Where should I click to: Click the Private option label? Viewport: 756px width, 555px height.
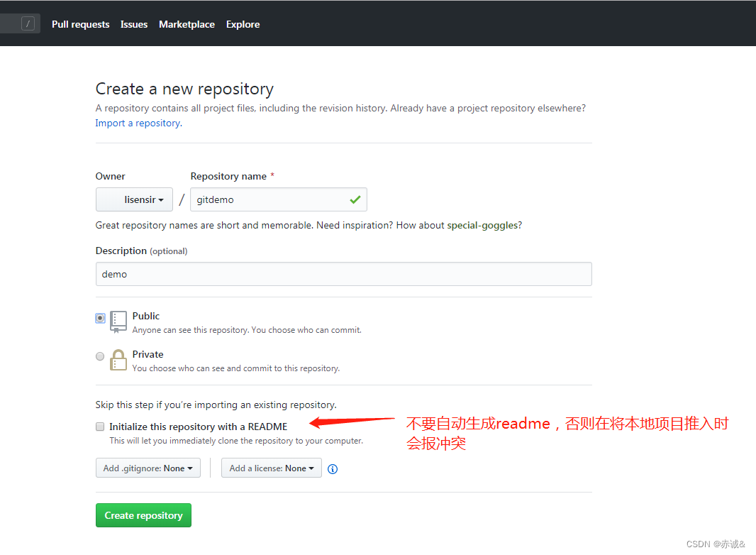pos(148,354)
